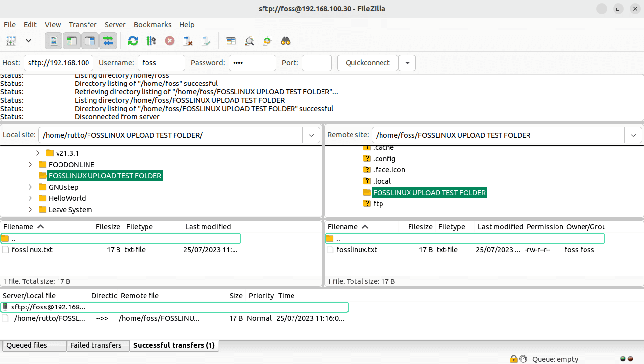Expand the Leave System folder
644x364 pixels.
(x=30, y=210)
